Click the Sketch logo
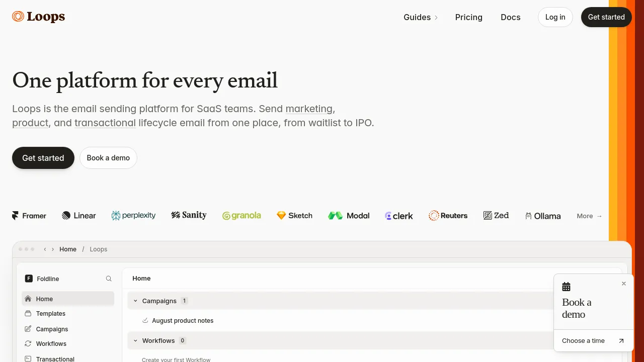 point(294,216)
